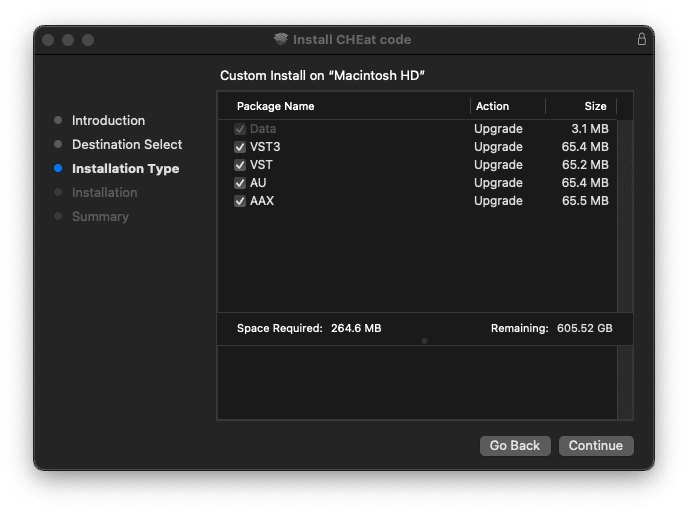
Task: Click the Custom Install on Macintosh HD heading
Action: click(322, 75)
